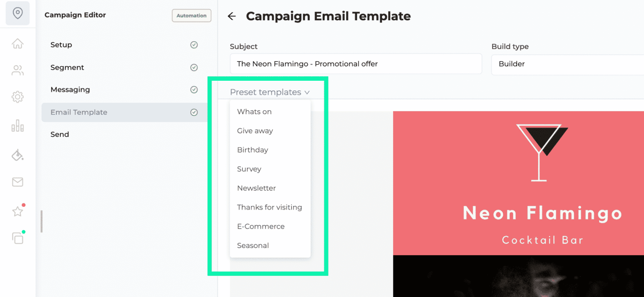Select the Birthday preset template
Viewport: 644px width, 297px height.
coord(252,150)
